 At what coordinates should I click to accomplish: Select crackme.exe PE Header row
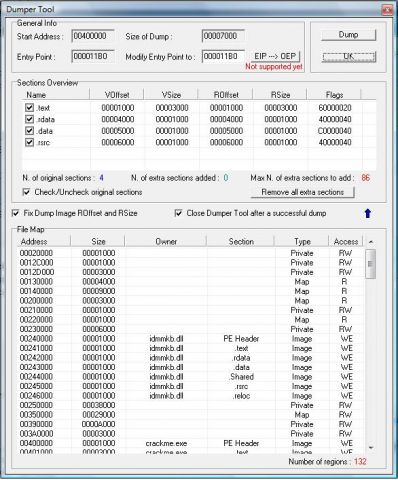(x=190, y=443)
